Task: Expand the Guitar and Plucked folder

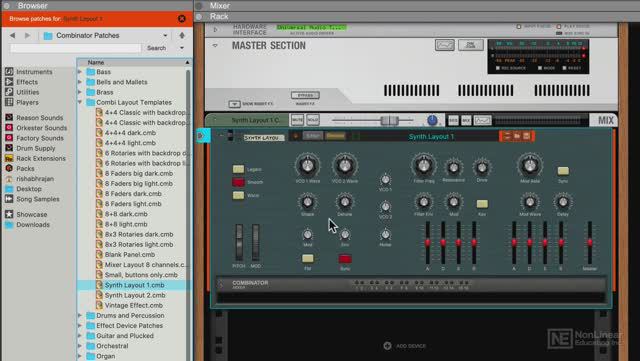Action: click(80, 336)
